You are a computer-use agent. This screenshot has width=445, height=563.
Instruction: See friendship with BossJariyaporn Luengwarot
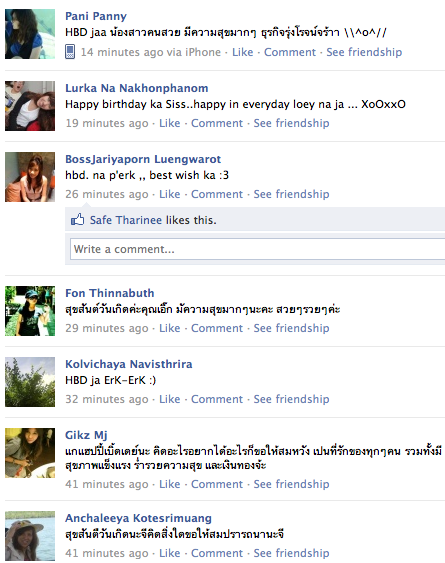pos(291,194)
